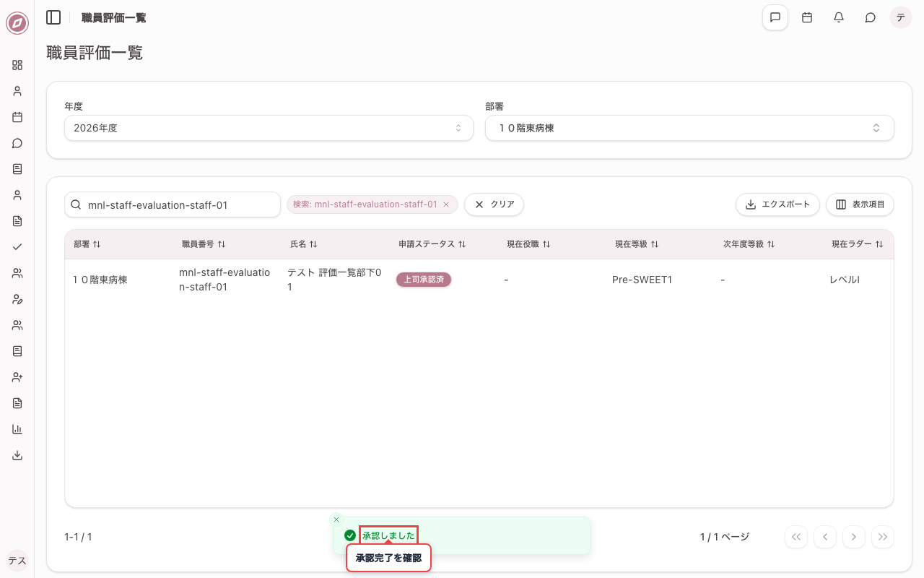Image resolution: width=924 pixels, height=578 pixels.
Task: Sort by the 職員番号 column header
Action: [x=204, y=244]
